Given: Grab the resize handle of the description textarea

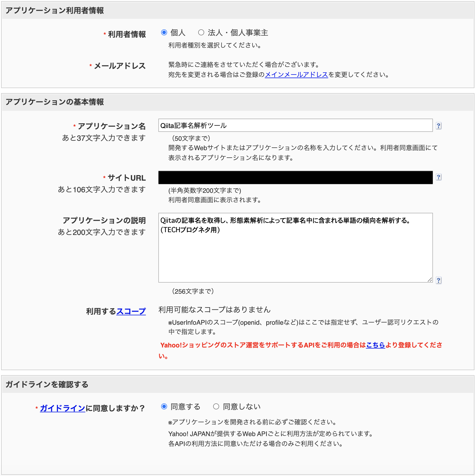Looking at the screenshot, I should pyautogui.click(x=430, y=280).
